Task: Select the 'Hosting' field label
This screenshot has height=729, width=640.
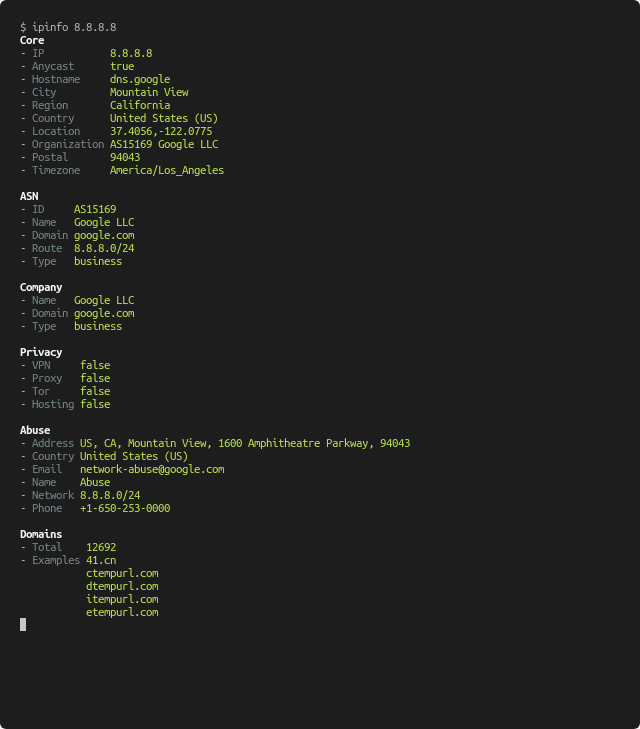Action: (53, 405)
